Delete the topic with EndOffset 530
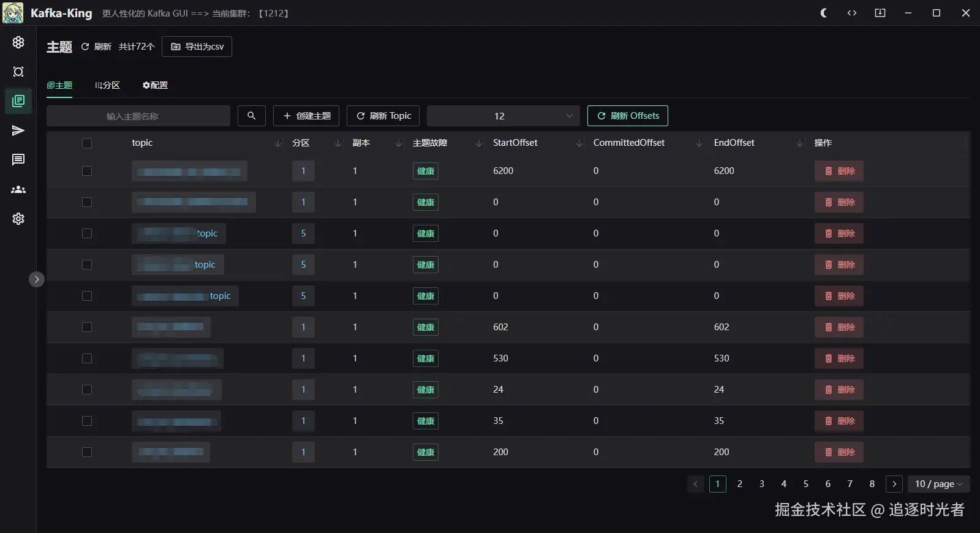 coord(839,358)
